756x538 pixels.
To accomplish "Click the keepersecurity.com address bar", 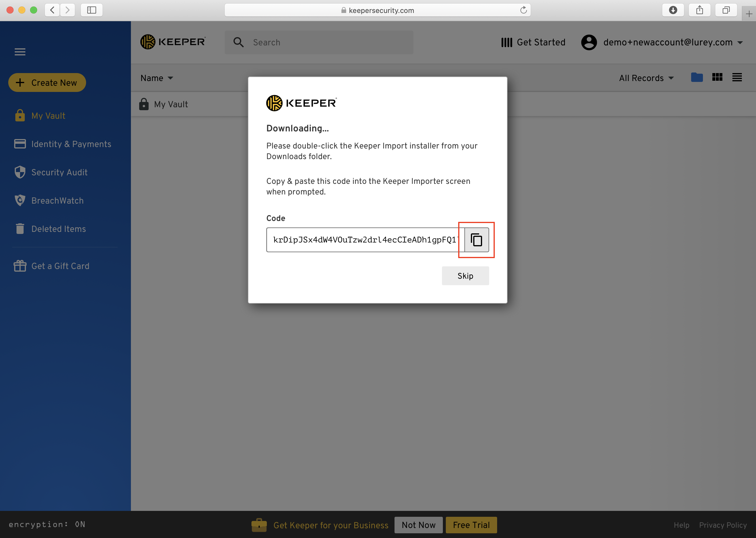I will click(377, 10).
